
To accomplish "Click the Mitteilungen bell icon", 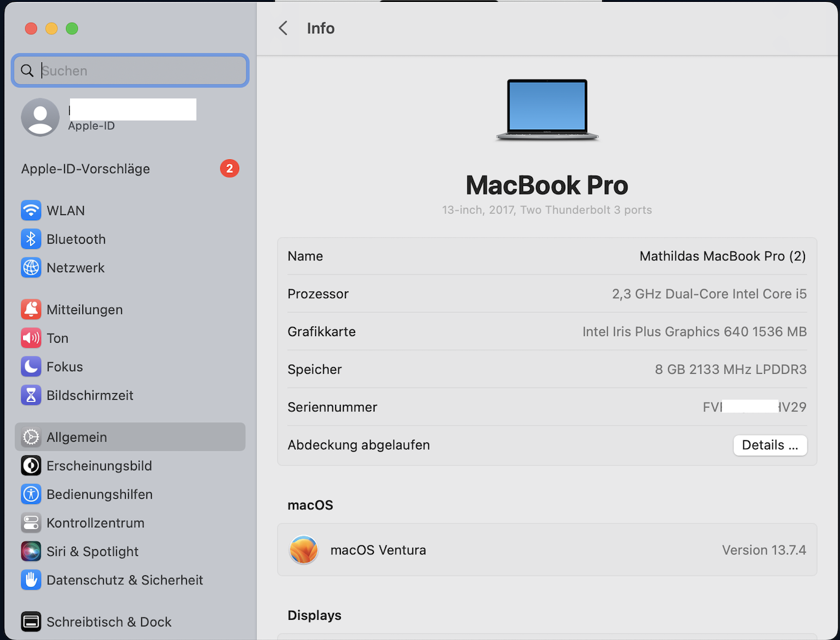I will click(x=31, y=310).
